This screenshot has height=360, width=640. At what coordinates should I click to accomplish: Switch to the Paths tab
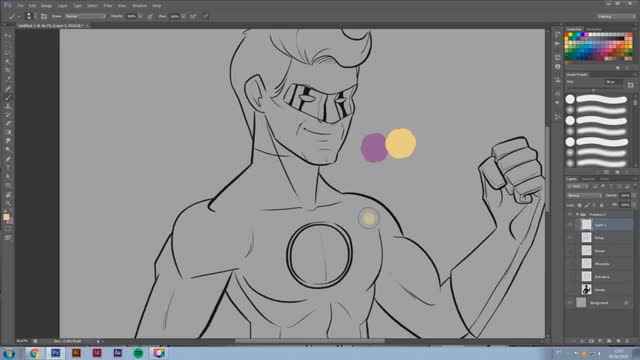tap(604, 179)
